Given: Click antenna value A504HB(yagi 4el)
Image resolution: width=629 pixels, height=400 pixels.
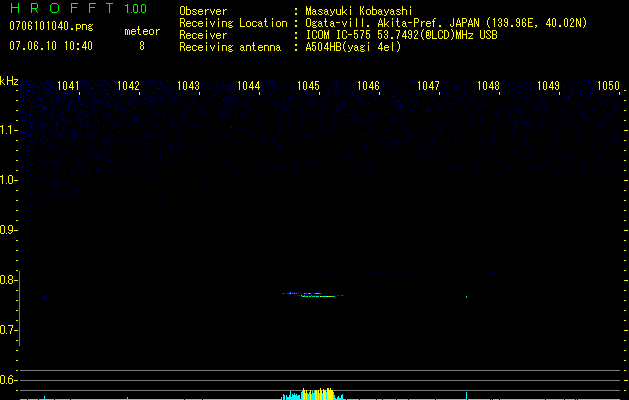Looking at the screenshot, I should click(353, 47).
